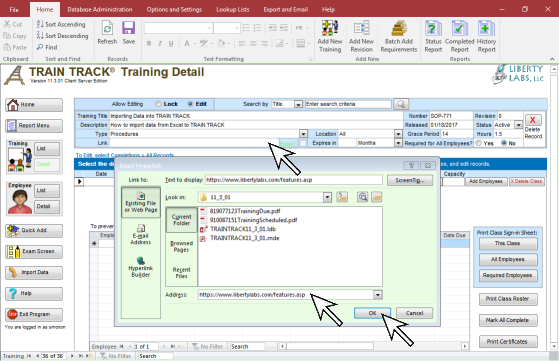
Task: Click the magnifier search icon beside search criteria
Action: (401, 104)
